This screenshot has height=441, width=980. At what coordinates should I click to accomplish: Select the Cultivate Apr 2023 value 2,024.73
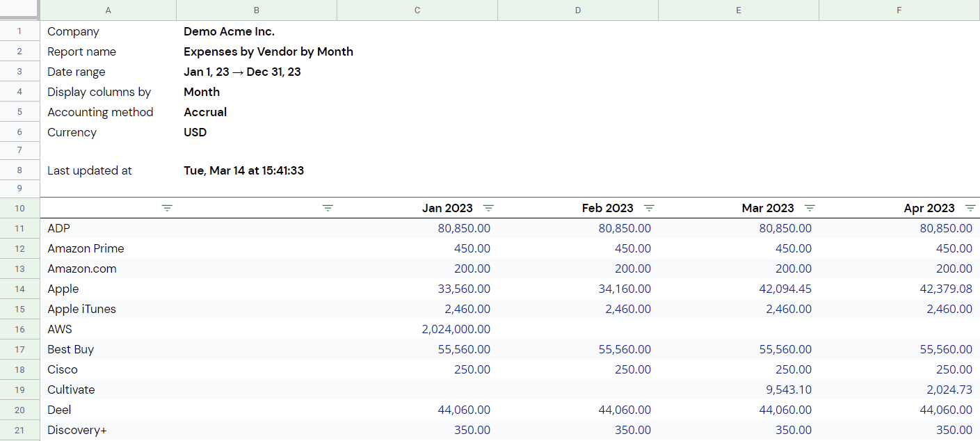pos(899,390)
